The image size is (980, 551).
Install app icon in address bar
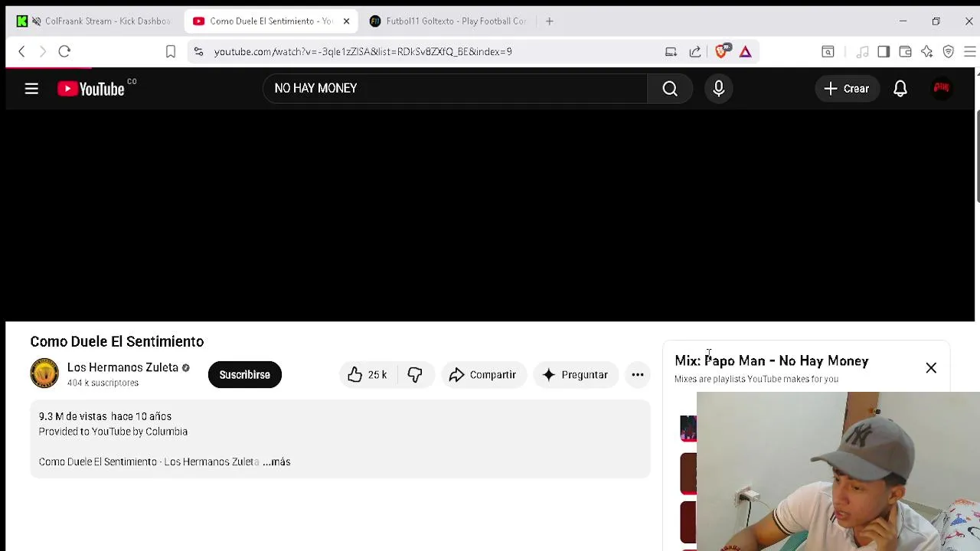[x=671, y=52]
